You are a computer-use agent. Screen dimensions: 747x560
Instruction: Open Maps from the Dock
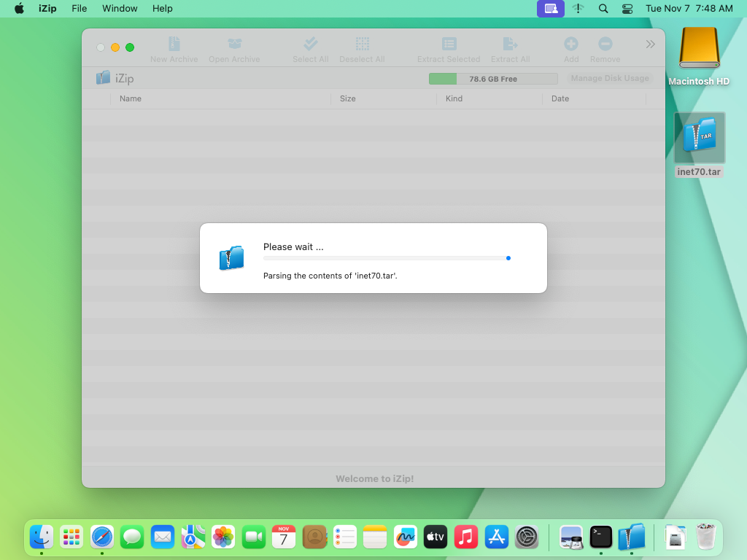[193, 537]
